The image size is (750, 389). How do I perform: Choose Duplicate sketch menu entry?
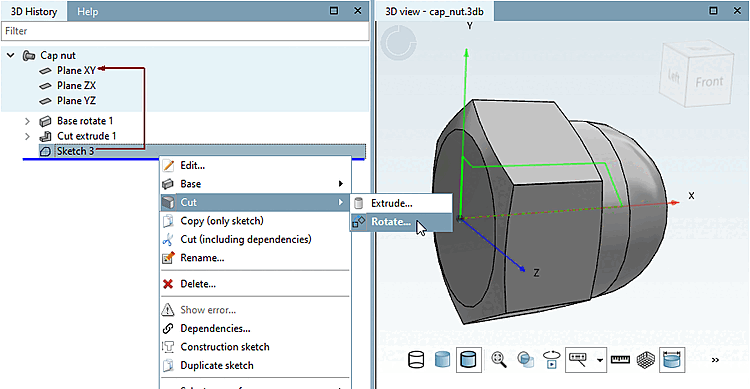tap(255, 366)
